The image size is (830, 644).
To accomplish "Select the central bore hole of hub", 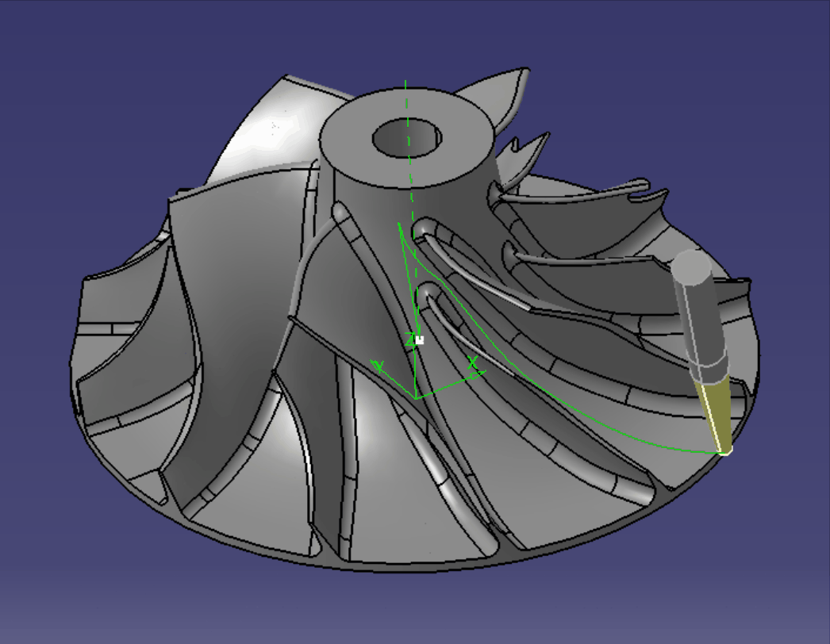I will 406,138.
